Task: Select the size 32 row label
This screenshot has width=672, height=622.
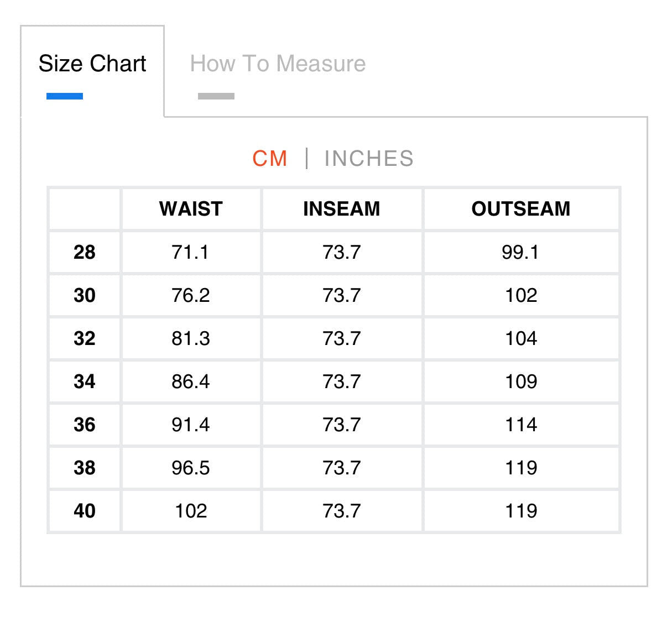Action: pos(85,338)
